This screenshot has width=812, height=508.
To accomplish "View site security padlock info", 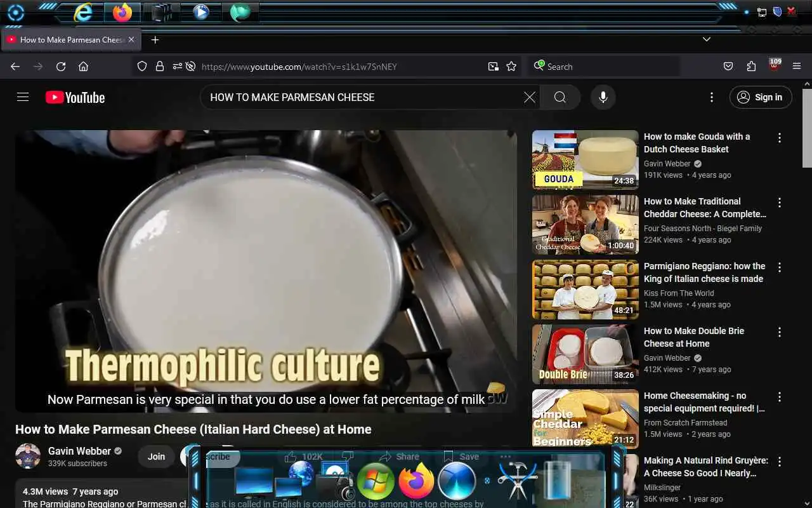I will 159,67.
